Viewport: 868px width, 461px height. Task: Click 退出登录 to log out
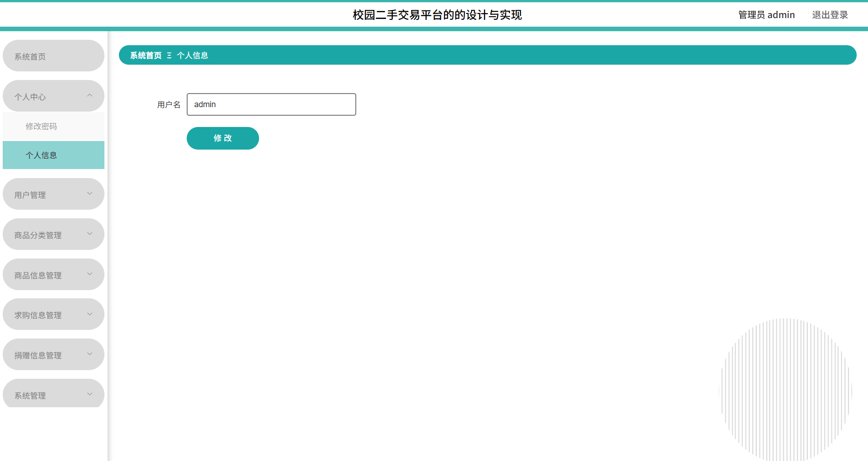830,14
